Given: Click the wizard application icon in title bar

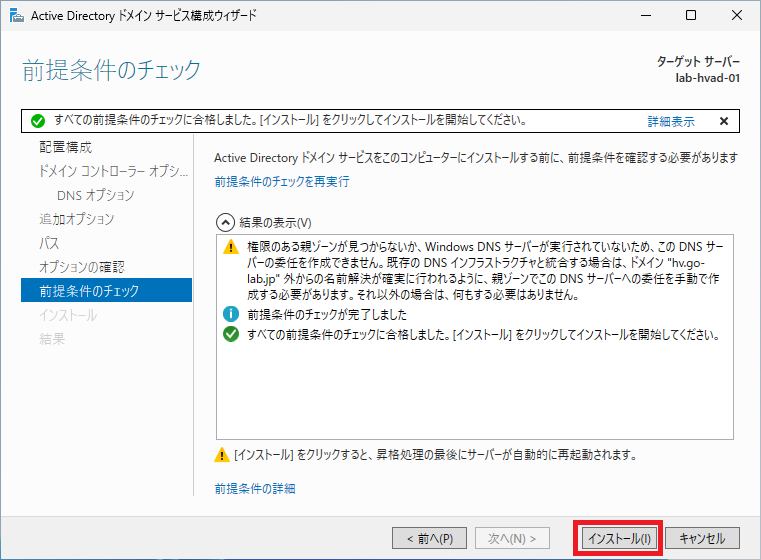Looking at the screenshot, I should tap(17, 16).
